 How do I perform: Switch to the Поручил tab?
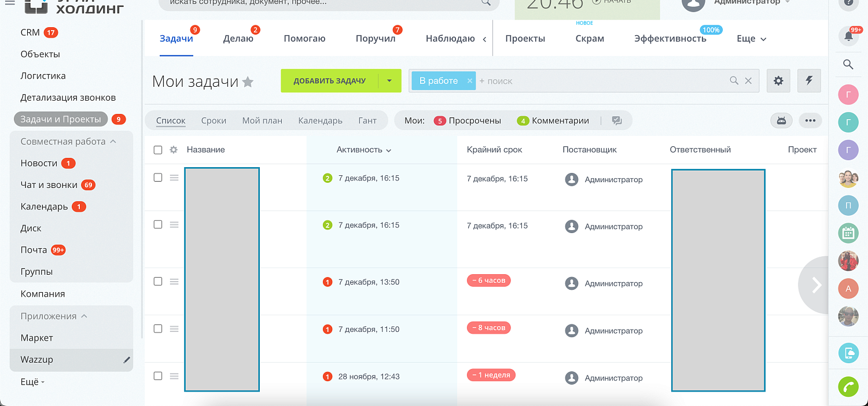click(x=376, y=38)
